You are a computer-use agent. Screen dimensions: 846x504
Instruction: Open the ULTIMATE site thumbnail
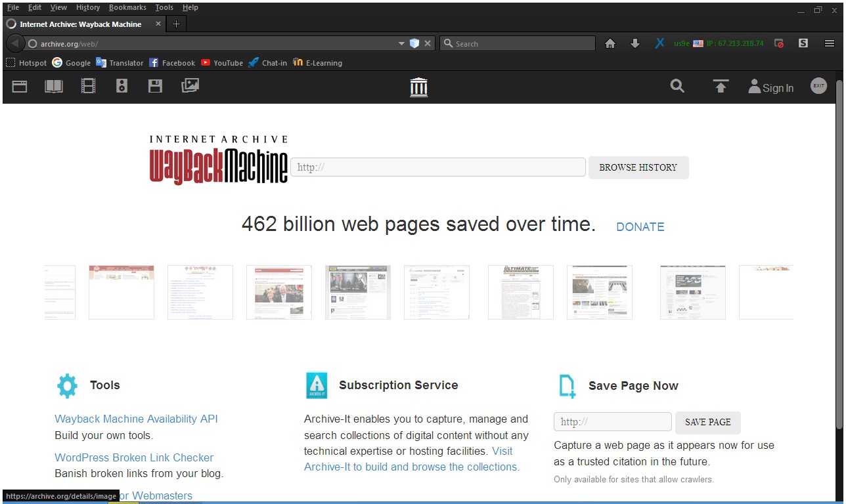[521, 292]
